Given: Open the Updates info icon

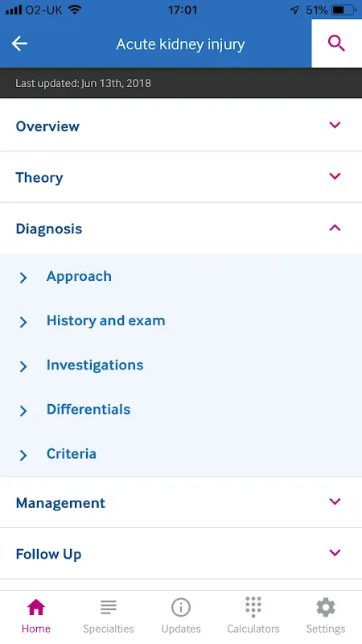Looking at the screenshot, I should 181,607.
